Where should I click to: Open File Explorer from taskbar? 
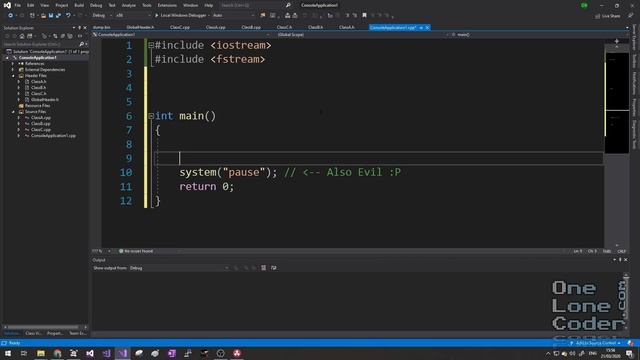coord(41,353)
